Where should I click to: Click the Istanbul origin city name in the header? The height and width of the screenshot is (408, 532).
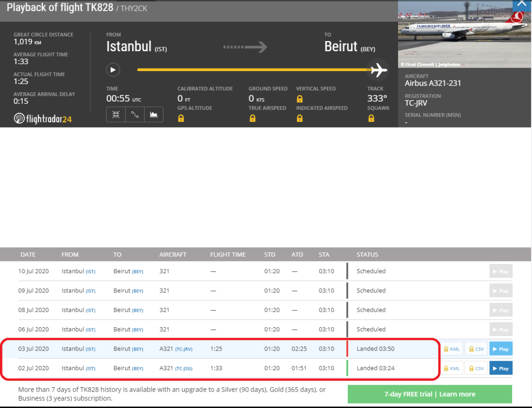pyautogui.click(x=129, y=46)
